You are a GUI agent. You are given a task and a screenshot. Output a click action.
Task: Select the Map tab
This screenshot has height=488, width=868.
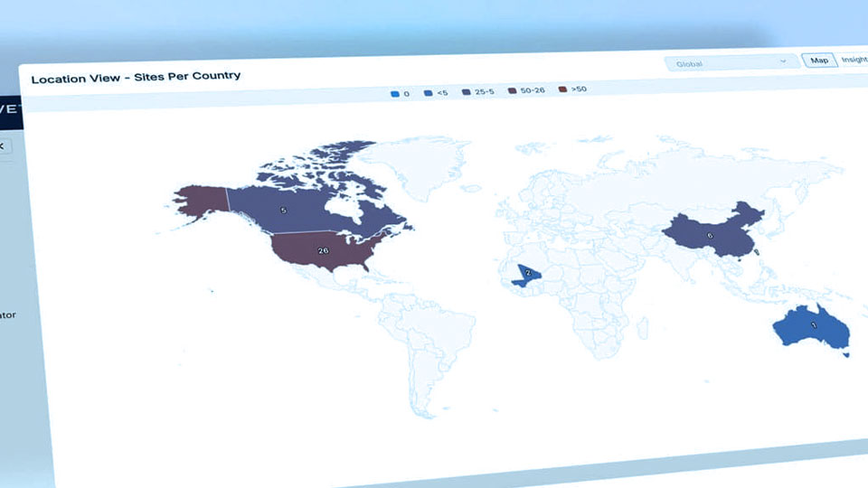[x=819, y=61]
